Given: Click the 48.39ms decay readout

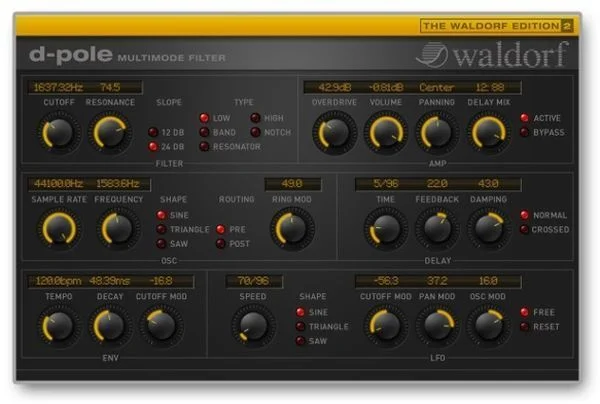Looking at the screenshot, I should click(109, 281).
